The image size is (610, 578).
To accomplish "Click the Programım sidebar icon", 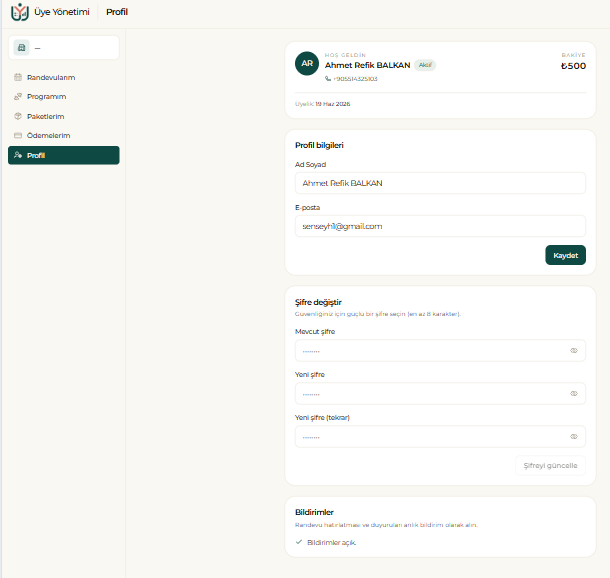I will 18,96.
